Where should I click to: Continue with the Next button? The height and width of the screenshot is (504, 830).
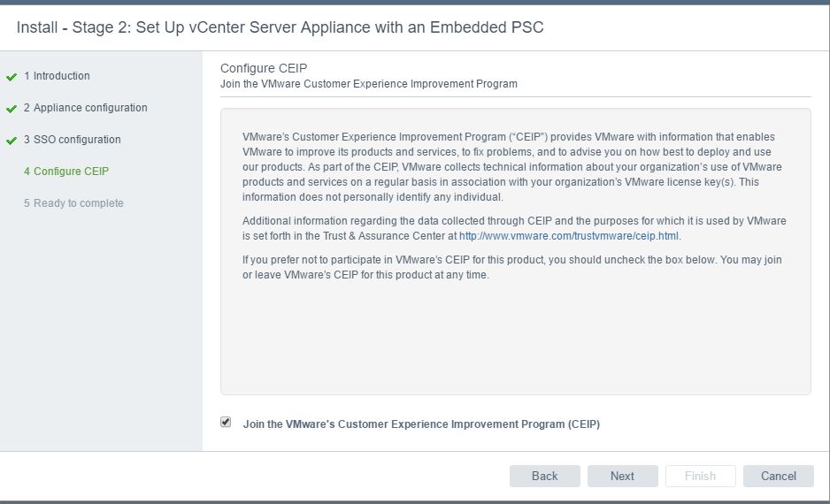tap(623, 476)
